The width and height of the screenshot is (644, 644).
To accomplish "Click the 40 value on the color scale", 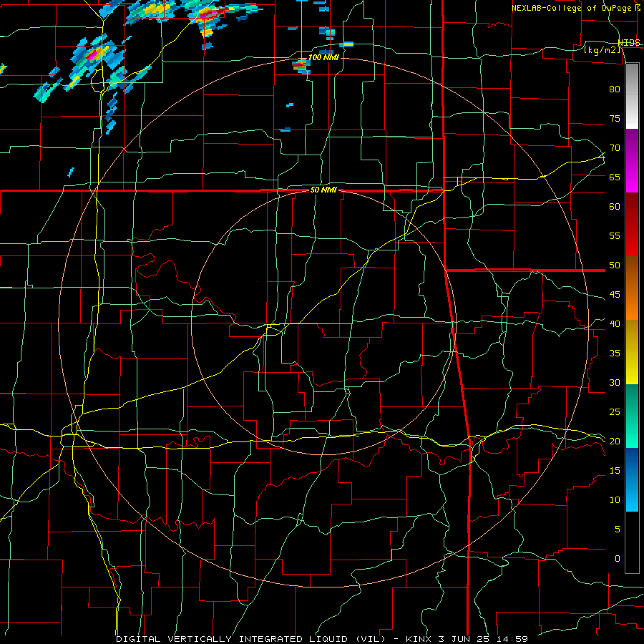I will pyautogui.click(x=615, y=324).
